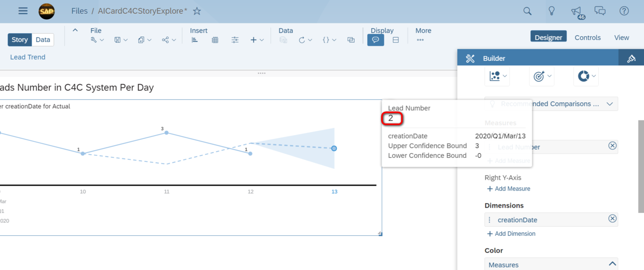Image resolution: width=644 pixels, height=270 pixels.
Task: Open the More ellipsis menu
Action: pyautogui.click(x=420, y=40)
